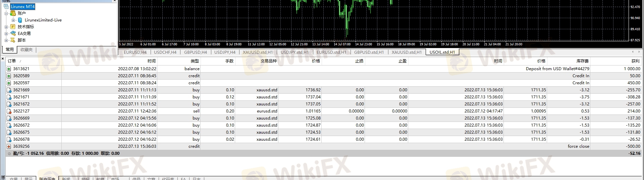Click the trade icon of order 3621671
The image size is (644, 180).
tap(9, 97)
